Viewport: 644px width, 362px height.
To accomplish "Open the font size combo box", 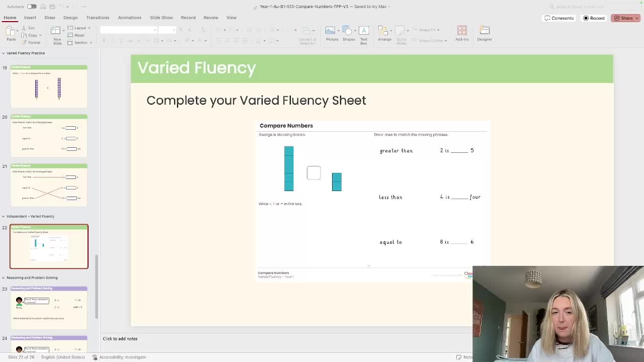I will [167, 30].
